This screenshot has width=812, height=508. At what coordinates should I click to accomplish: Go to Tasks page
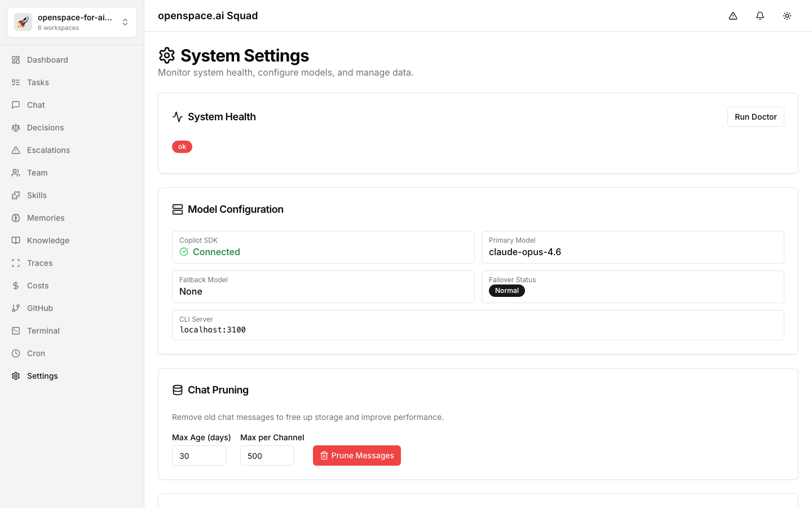[38, 82]
